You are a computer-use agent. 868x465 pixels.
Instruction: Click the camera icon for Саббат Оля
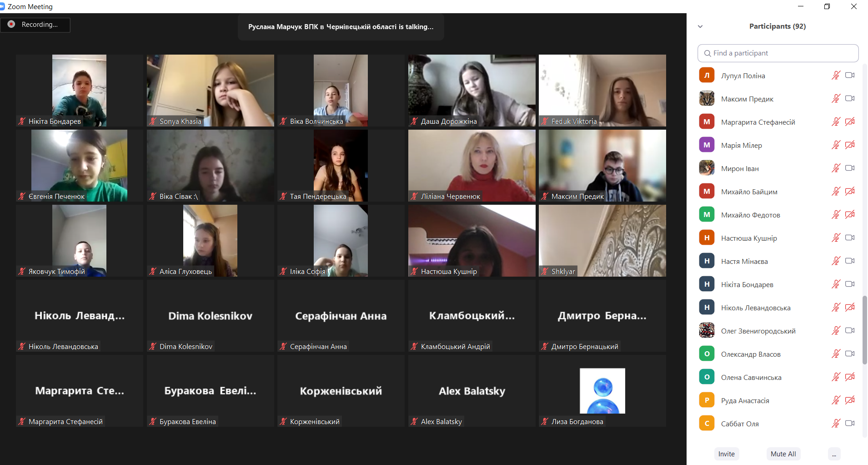850,424
